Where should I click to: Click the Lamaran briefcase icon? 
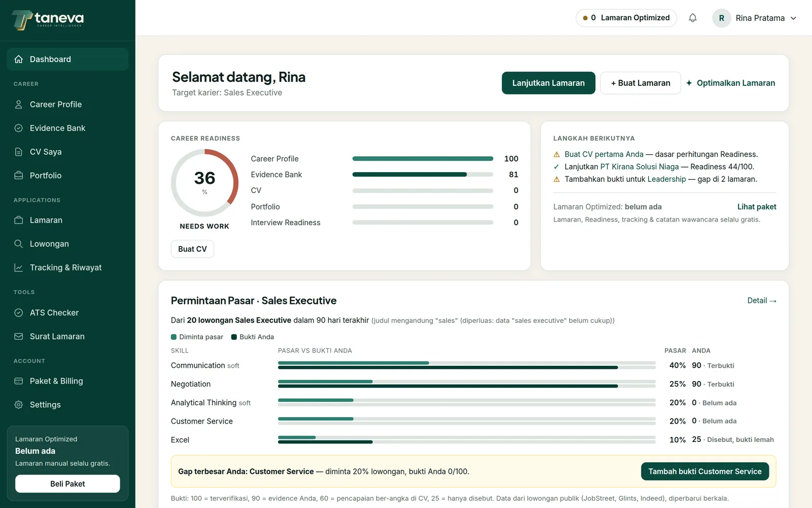[x=19, y=220]
